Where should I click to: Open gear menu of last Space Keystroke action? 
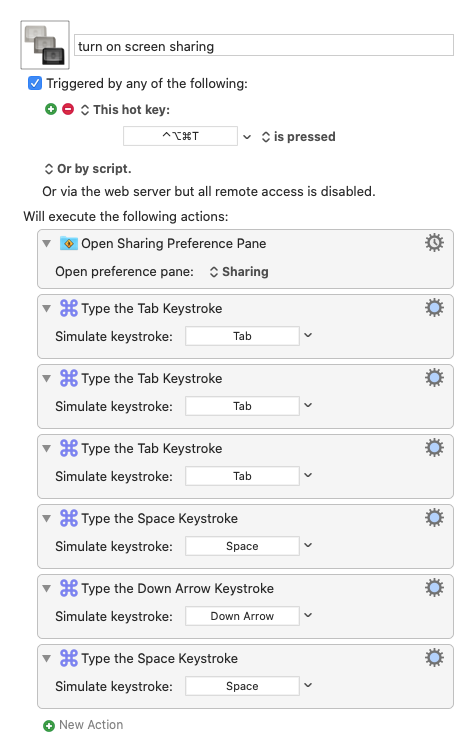434,658
